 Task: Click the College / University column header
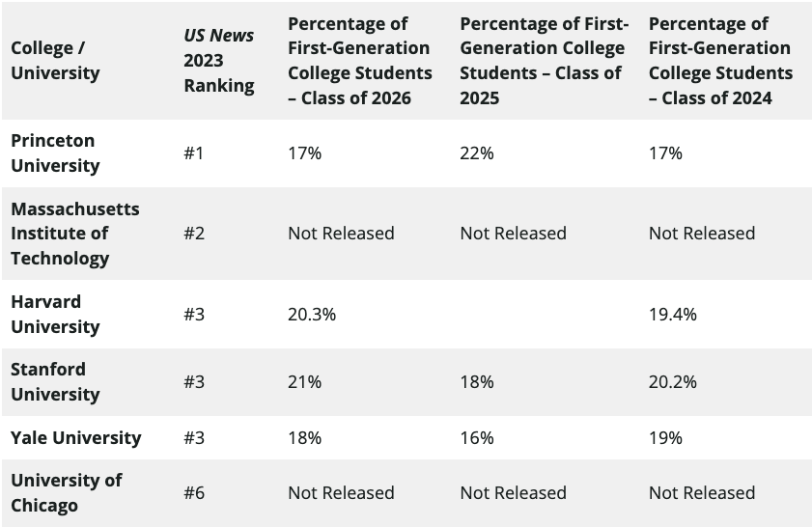click(55, 61)
